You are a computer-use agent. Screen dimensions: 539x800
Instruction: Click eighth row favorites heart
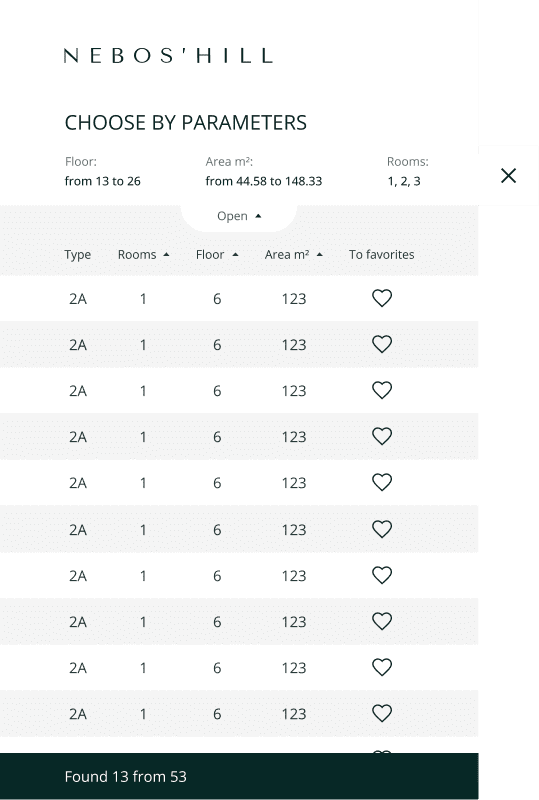click(382, 621)
